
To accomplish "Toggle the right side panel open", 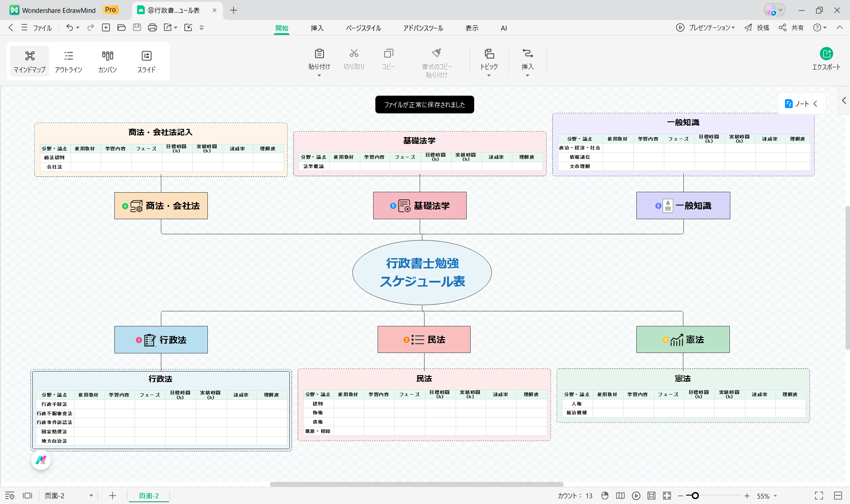I will coord(844,101).
